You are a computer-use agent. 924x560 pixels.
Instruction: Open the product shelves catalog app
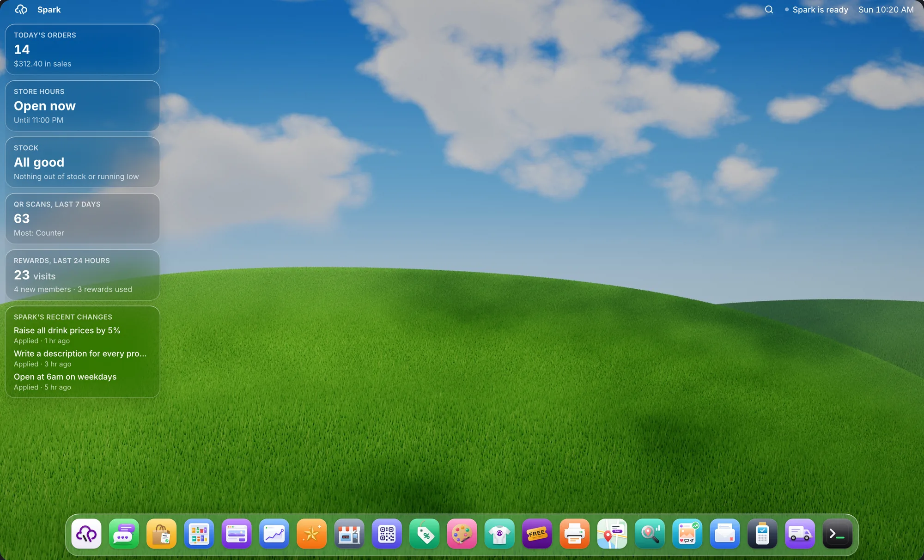pyautogui.click(x=199, y=534)
